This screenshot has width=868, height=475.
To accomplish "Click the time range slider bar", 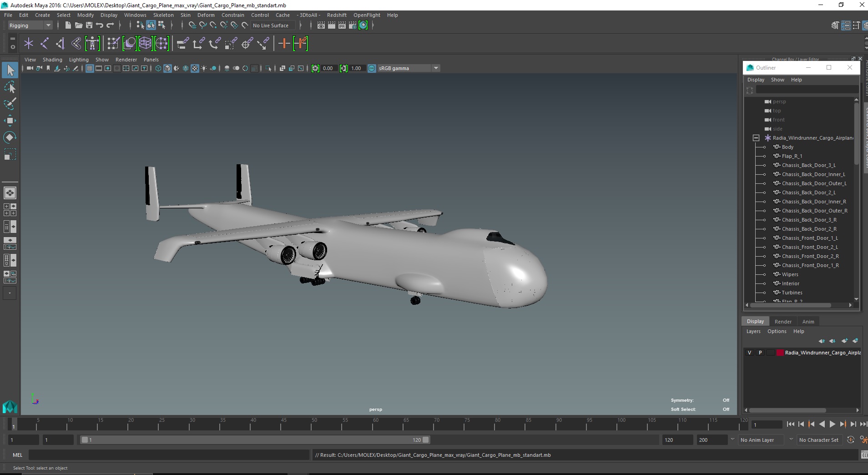I will 255,440.
